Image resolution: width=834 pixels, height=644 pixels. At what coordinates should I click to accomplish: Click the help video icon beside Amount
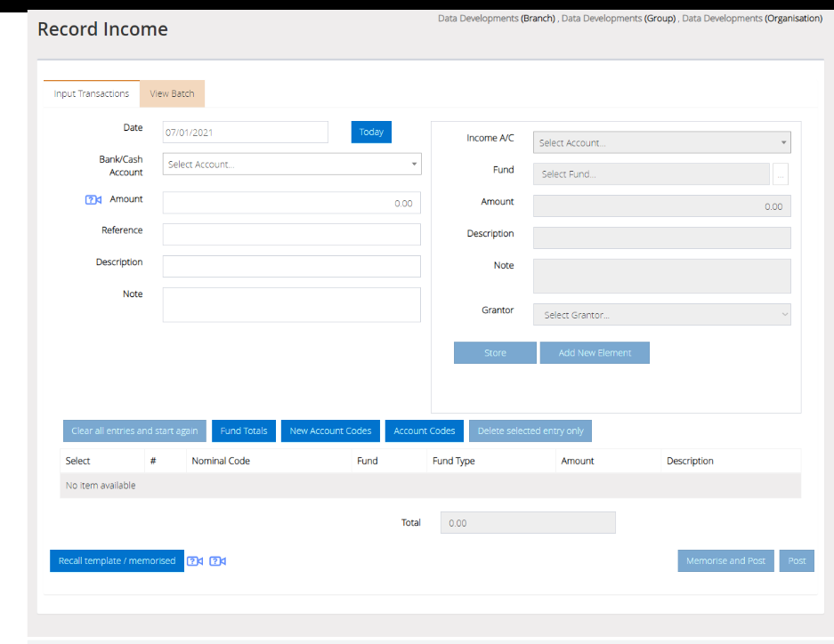pyautogui.click(x=93, y=199)
